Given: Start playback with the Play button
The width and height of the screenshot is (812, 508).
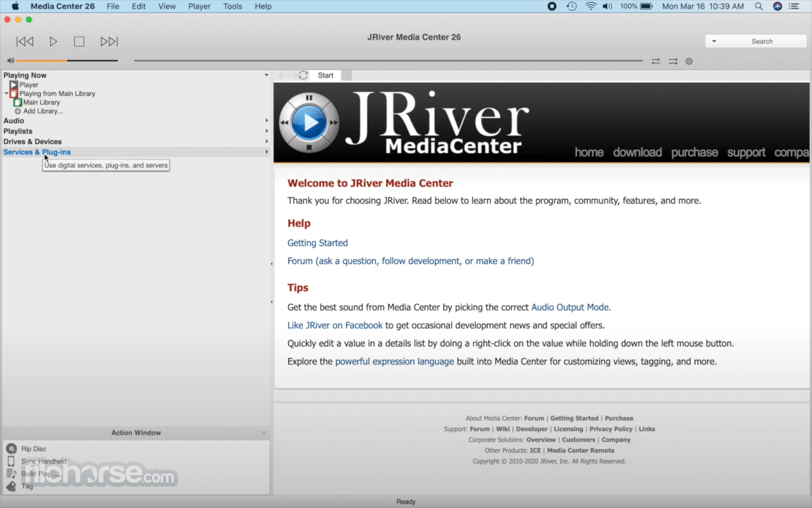Looking at the screenshot, I should (54, 42).
